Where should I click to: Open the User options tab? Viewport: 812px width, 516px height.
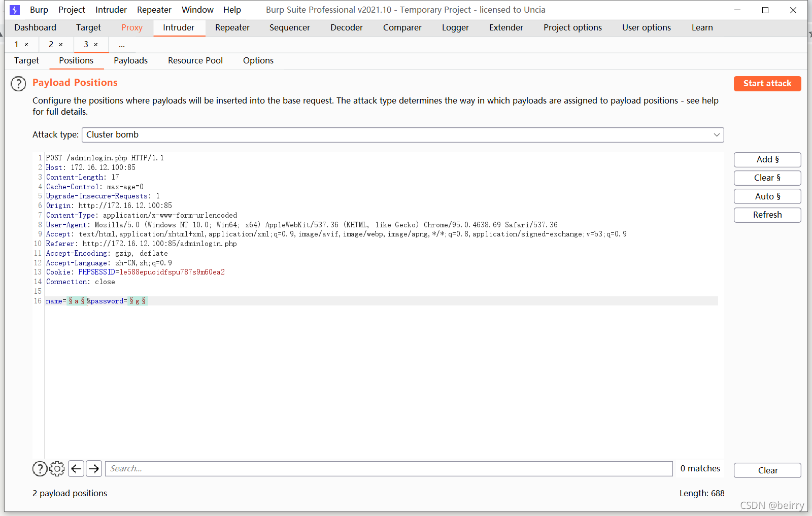pyautogui.click(x=647, y=28)
